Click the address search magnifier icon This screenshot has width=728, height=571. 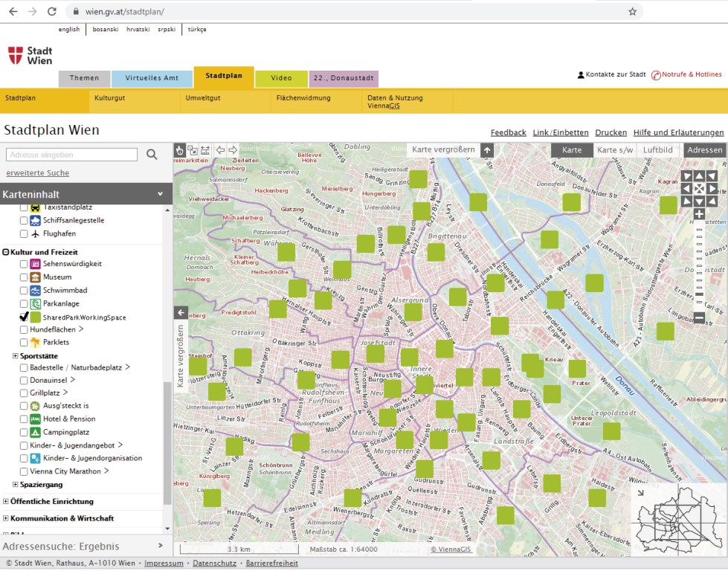pyautogui.click(x=152, y=155)
